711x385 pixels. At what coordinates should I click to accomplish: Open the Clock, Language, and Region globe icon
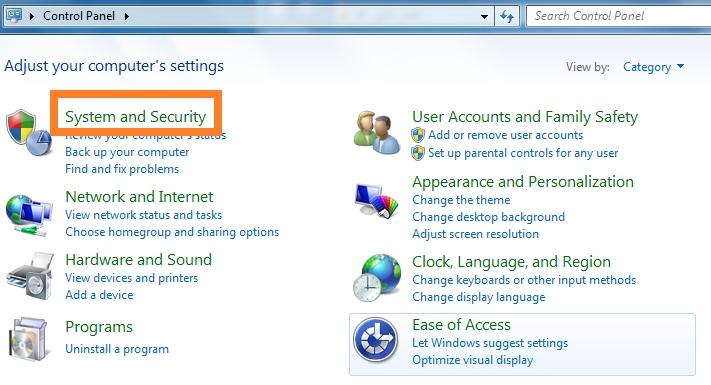pyautogui.click(x=377, y=278)
